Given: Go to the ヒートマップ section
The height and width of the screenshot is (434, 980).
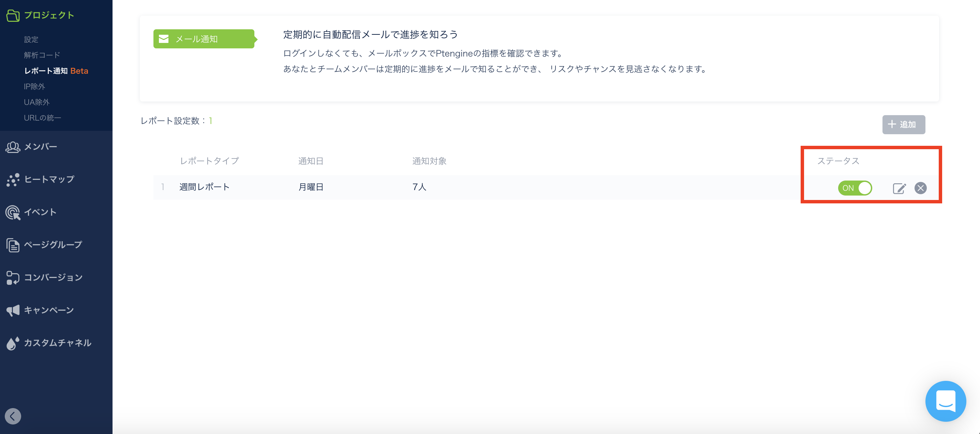Looking at the screenshot, I should coord(49,180).
